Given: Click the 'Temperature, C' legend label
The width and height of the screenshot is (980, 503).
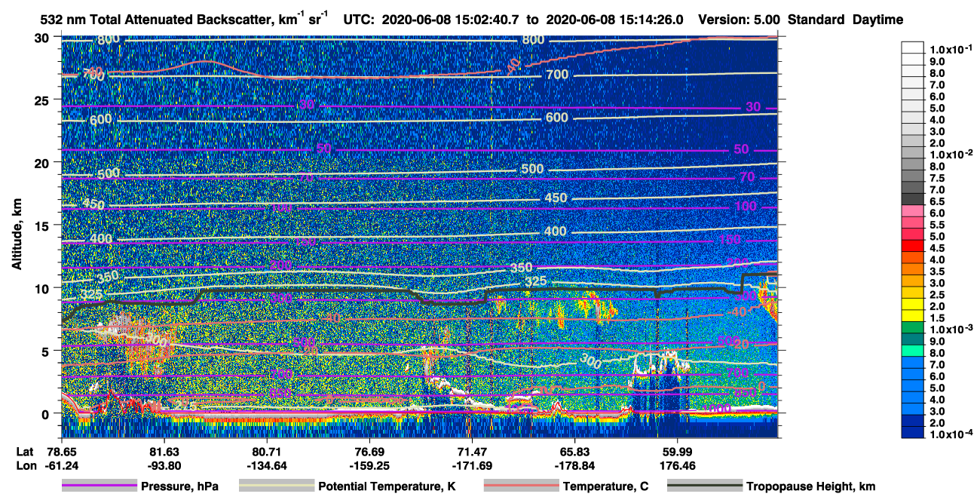Looking at the screenshot, I should coord(605,487).
